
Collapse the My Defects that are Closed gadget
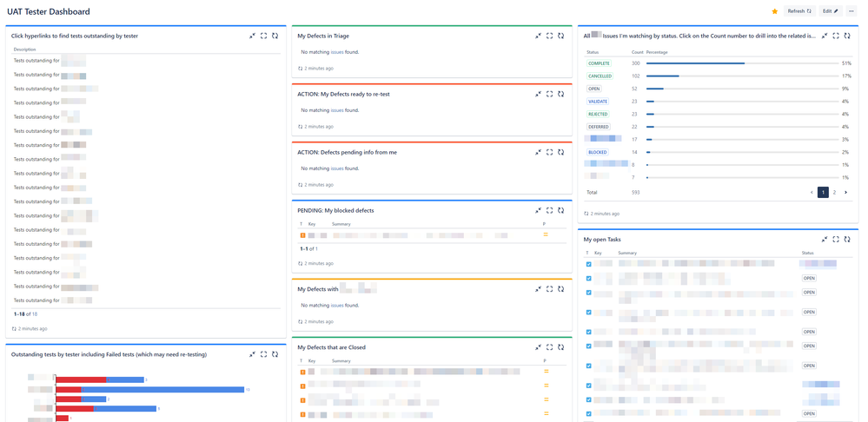[x=538, y=347]
